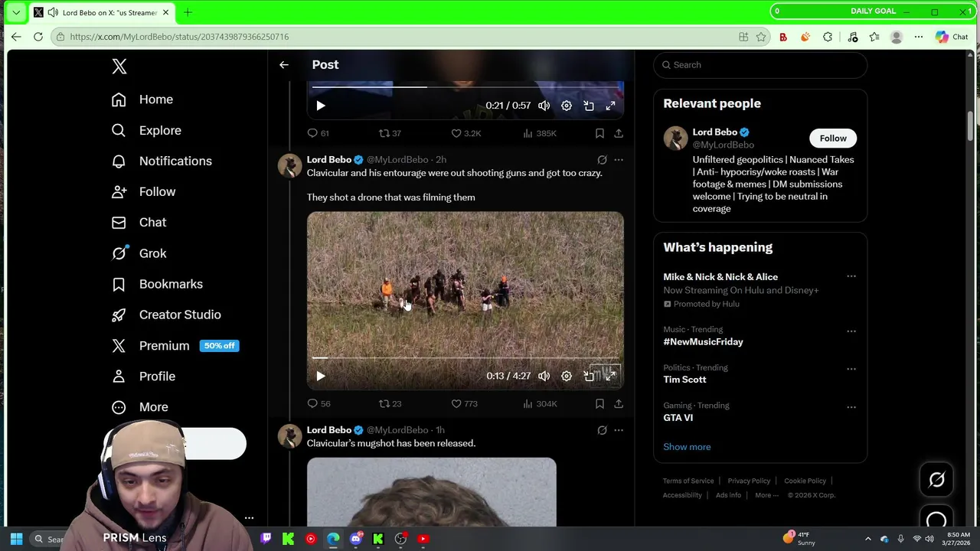Viewport: 980px width, 551px height.
Task: Open Creator Studio in the sidebar
Action: coord(166,315)
